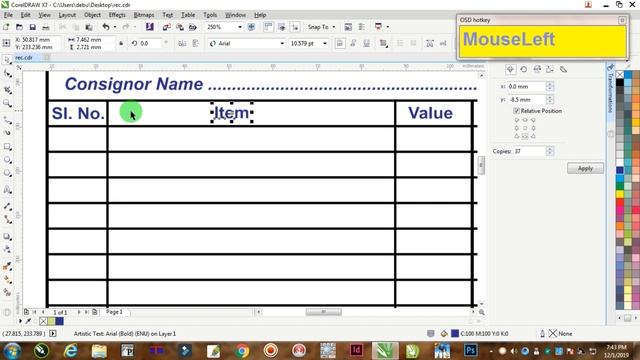Viewport: 640px width, 360px height.
Task: Open the Effects menu
Action: pyautogui.click(x=117, y=15)
